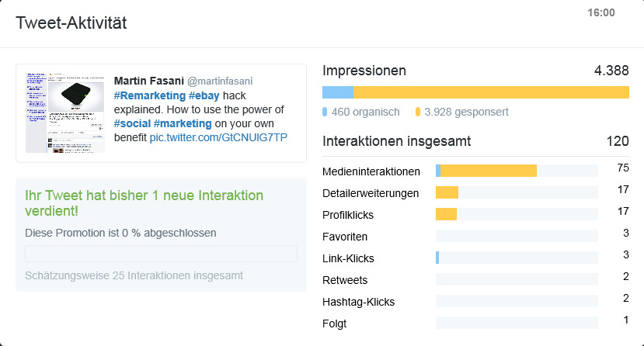Image resolution: width=644 pixels, height=346 pixels.
Task: Select the Favoriten row label
Action: click(345, 237)
